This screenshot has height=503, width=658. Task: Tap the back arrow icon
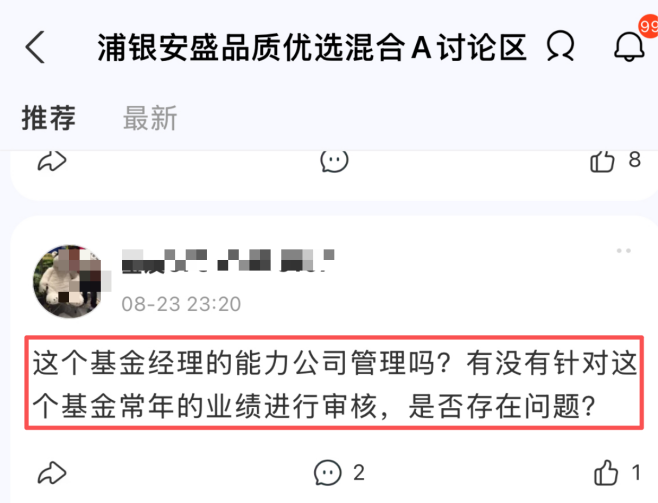point(35,47)
